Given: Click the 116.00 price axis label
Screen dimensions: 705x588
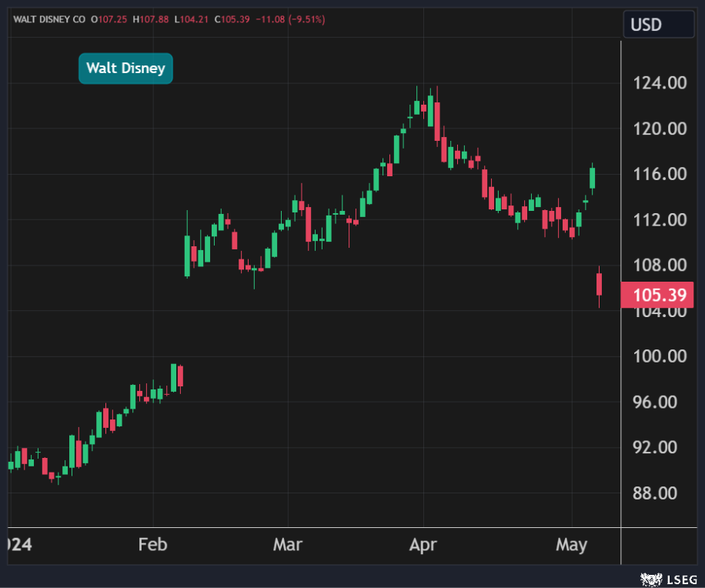Looking at the screenshot, I should [x=660, y=175].
